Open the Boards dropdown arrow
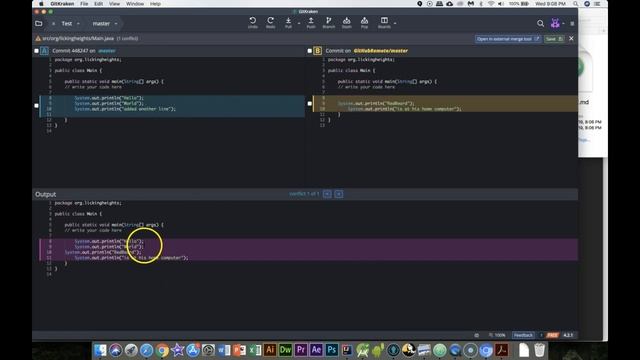The image size is (640, 360). (395, 23)
